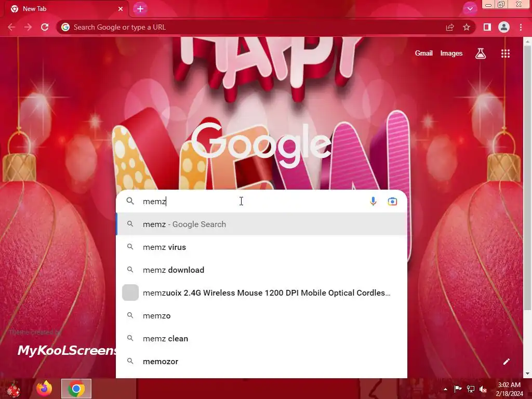Click the browser forward arrow
Screen dimensions: 532x399
point(28,27)
